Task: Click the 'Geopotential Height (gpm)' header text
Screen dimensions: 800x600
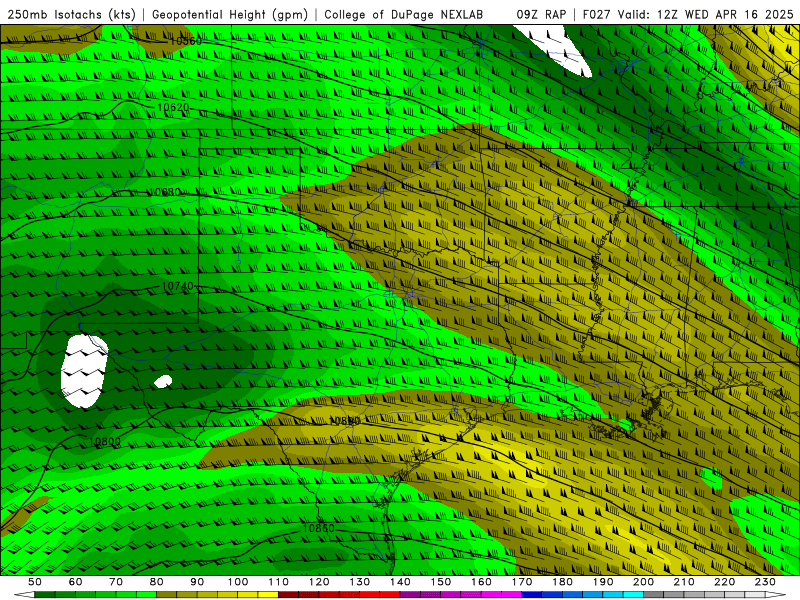Action: click(230, 14)
